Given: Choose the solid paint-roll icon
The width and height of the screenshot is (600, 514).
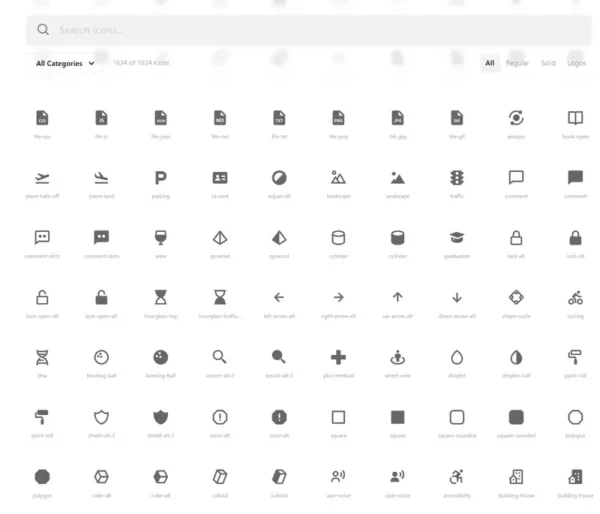Looking at the screenshot, I should [x=42, y=417].
